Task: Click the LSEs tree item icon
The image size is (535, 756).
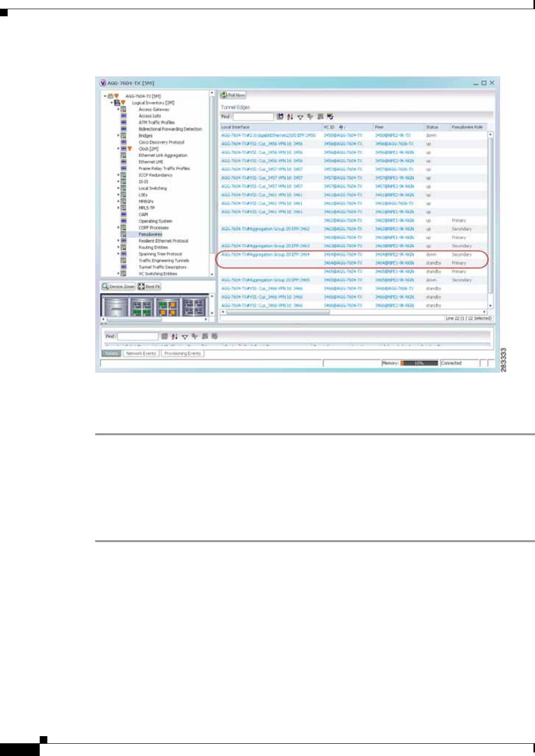Action: (123, 195)
